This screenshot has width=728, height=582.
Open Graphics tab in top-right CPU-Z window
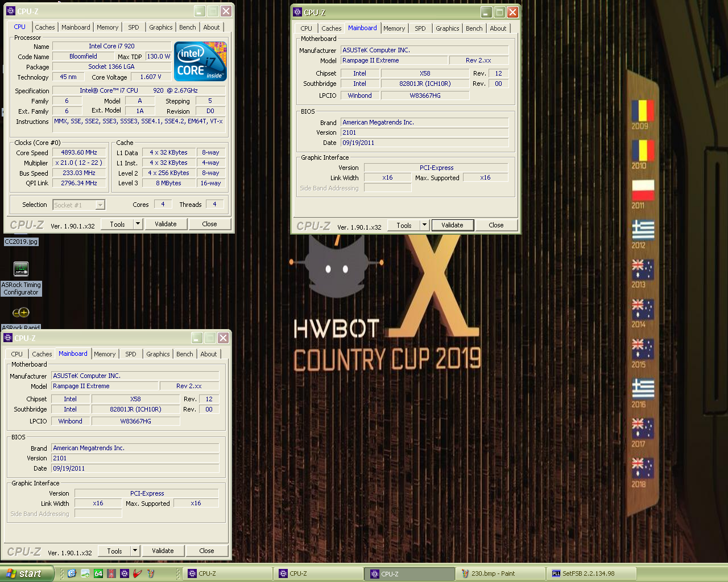(x=448, y=28)
